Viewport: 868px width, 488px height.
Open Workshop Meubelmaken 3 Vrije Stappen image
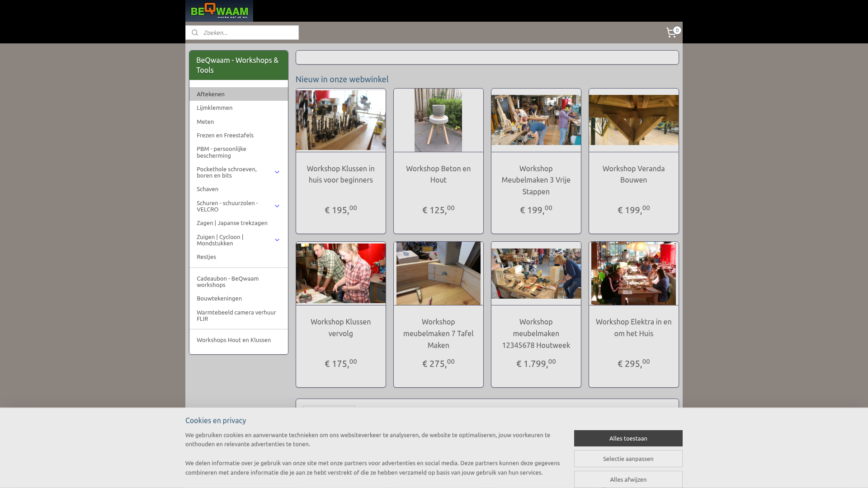(536, 120)
